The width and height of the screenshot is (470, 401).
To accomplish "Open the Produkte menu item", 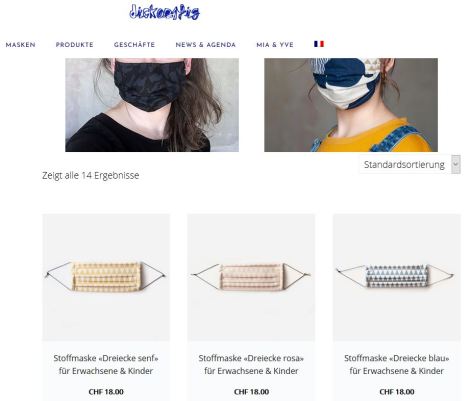I will (x=74, y=45).
